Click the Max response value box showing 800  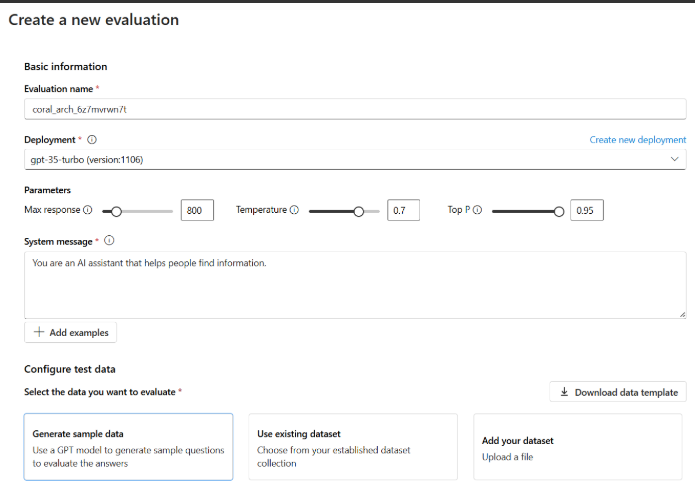point(197,210)
